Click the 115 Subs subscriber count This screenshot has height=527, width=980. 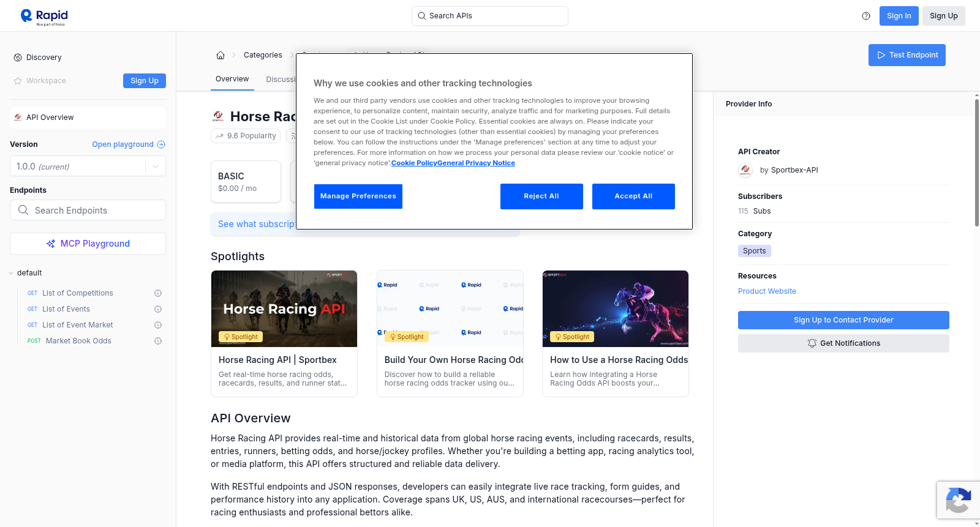[755, 211]
